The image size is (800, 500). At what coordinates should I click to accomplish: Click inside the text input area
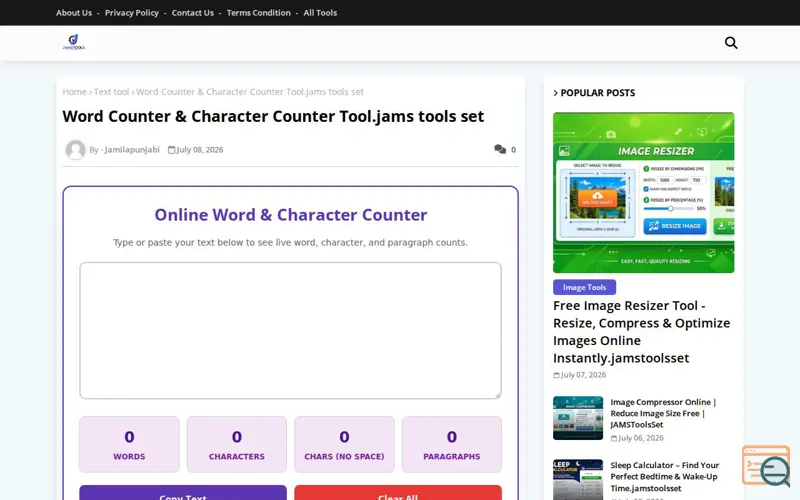pyautogui.click(x=290, y=331)
